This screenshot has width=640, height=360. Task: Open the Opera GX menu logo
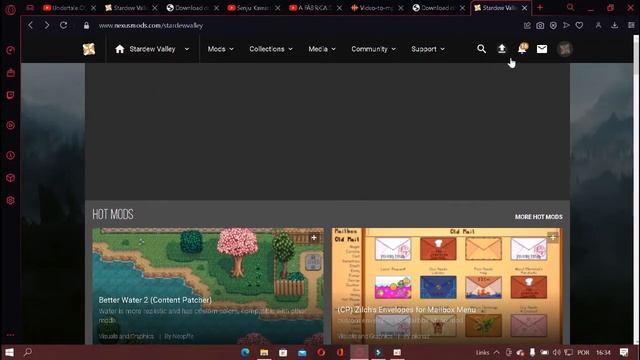point(11,9)
